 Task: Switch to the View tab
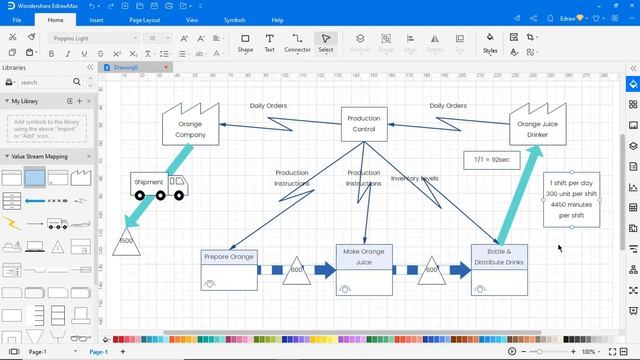pyautogui.click(x=192, y=20)
